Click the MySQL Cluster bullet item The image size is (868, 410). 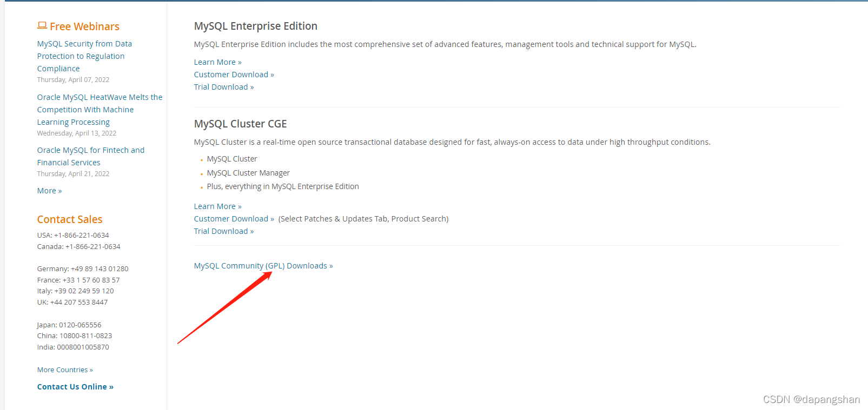tap(232, 159)
